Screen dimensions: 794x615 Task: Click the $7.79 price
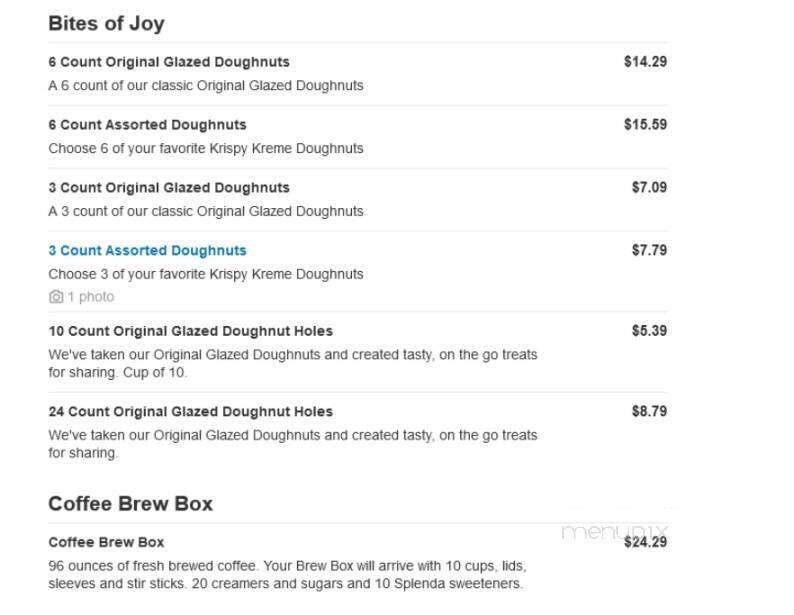(x=649, y=251)
